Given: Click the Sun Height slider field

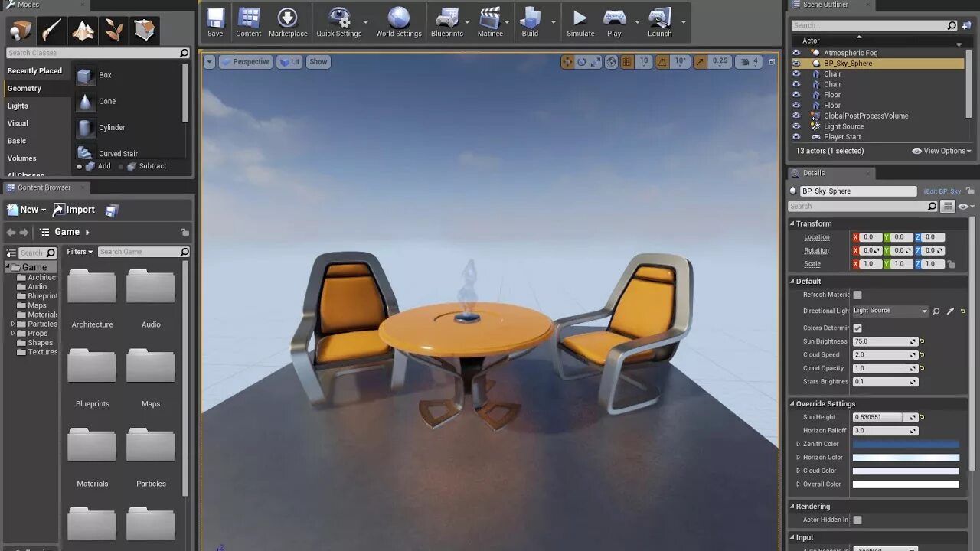Looking at the screenshot, I should tap(884, 417).
